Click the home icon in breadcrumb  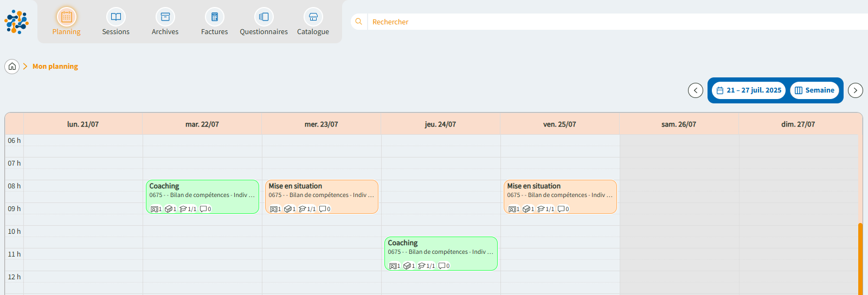[x=12, y=67]
